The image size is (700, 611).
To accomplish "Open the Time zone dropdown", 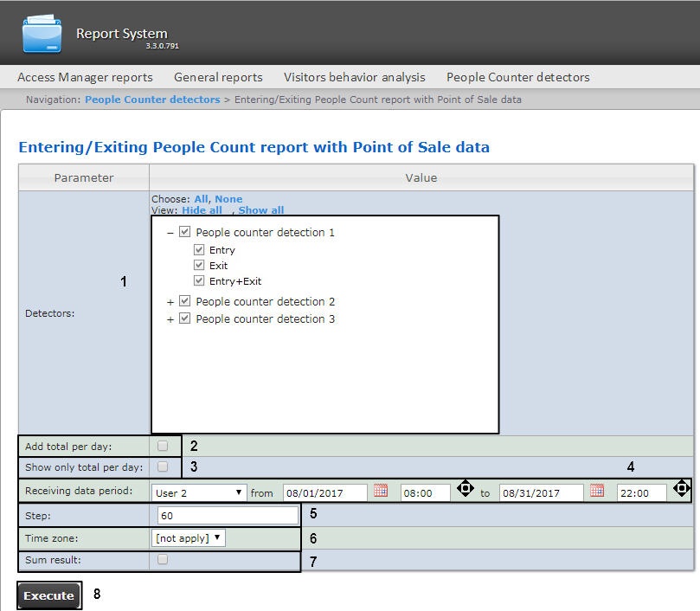I will pyautogui.click(x=189, y=538).
